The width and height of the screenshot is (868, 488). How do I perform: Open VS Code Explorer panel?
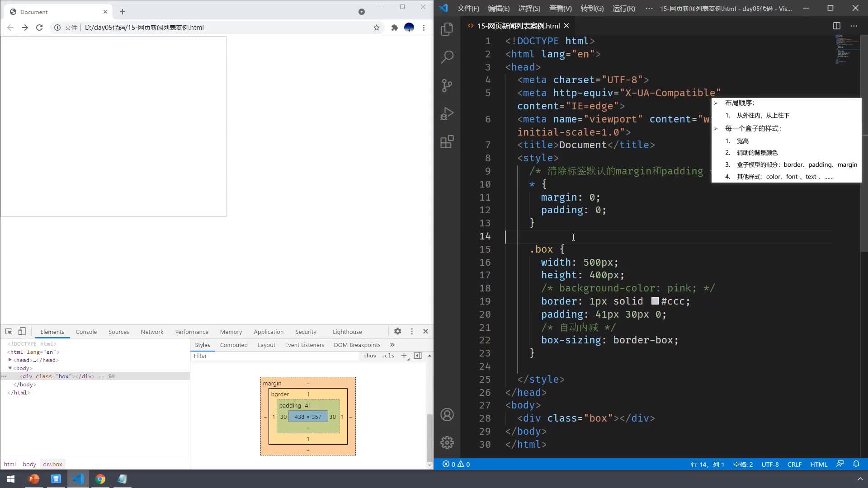[447, 29]
